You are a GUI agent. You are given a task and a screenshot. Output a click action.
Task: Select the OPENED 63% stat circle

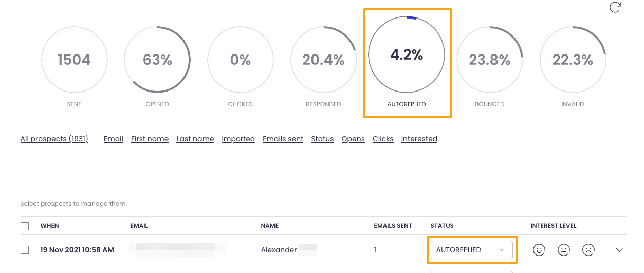pos(157,60)
